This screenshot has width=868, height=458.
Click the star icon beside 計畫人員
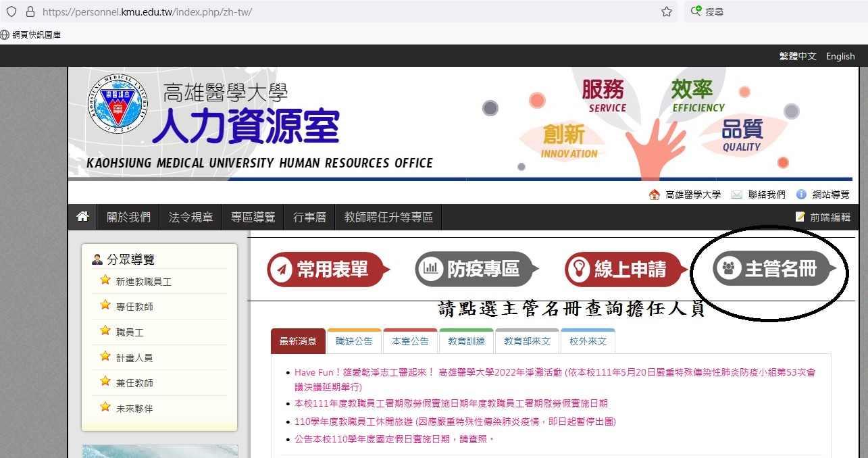105,356
